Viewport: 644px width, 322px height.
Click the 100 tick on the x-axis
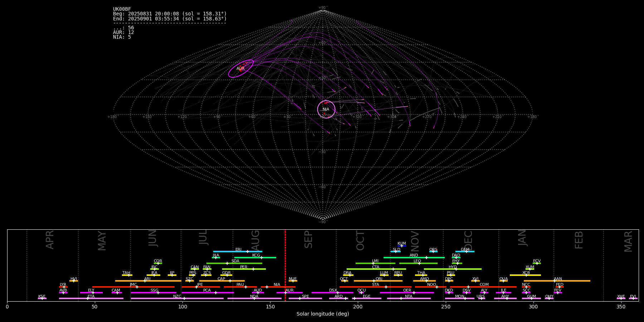(x=182, y=307)
